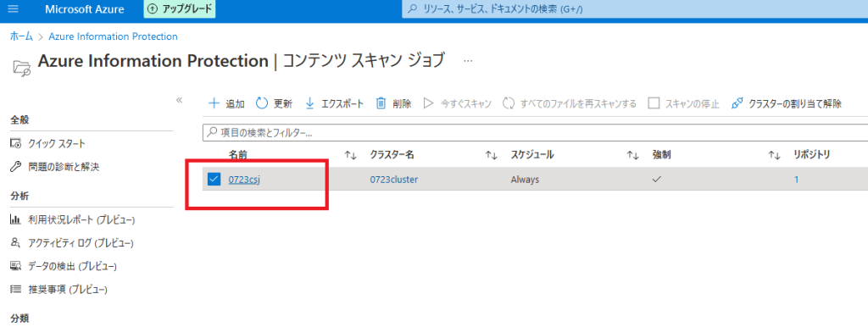Click the 0723cluster cluster name cell
Screen dimensions: 868x327
[x=393, y=180]
